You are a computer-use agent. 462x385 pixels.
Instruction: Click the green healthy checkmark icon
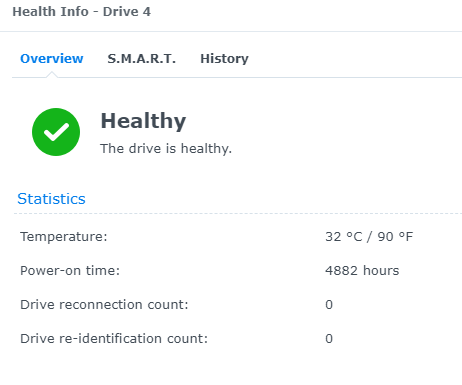[x=56, y=132]
